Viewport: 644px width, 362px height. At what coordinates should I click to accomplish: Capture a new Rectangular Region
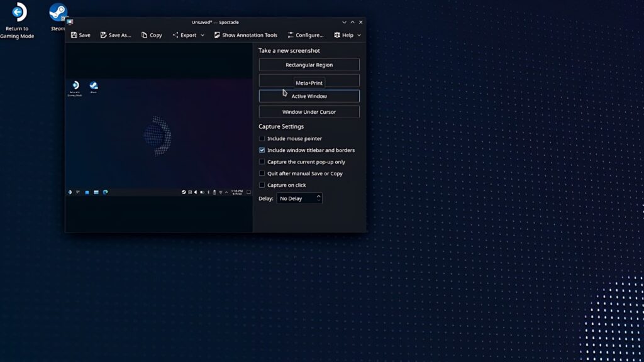[x=308, y=64]
